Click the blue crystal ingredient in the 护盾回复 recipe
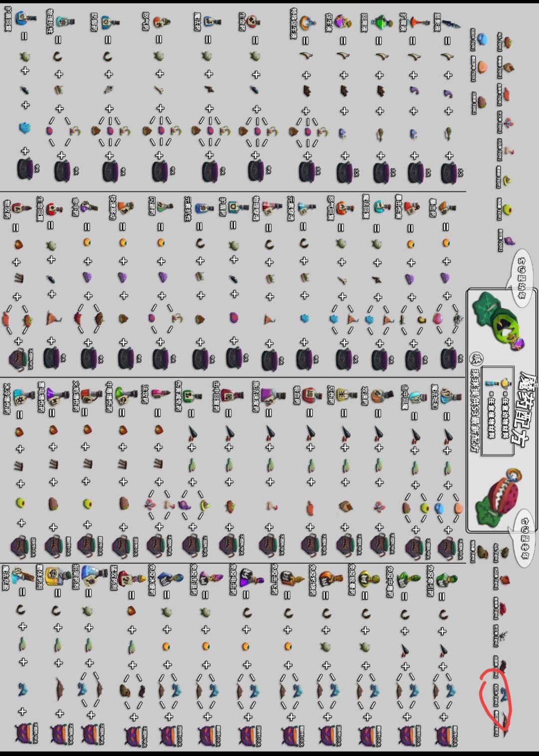 (25, 128)
